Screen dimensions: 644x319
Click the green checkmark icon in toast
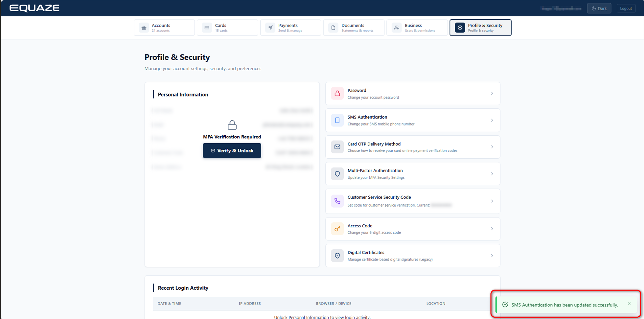coord(505,305)
